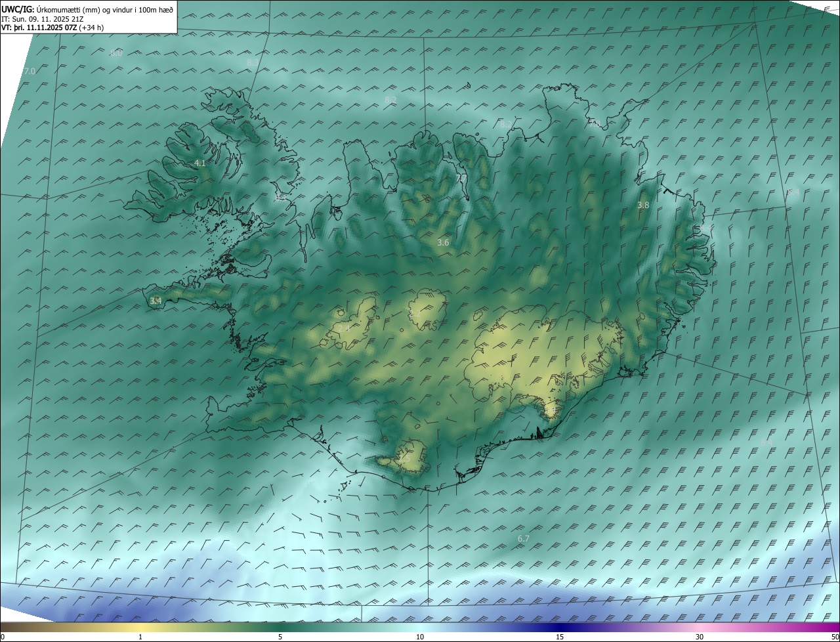Click the 4.1 value over the Westfjords
The image size is (840, 642).
click(200, 163)
